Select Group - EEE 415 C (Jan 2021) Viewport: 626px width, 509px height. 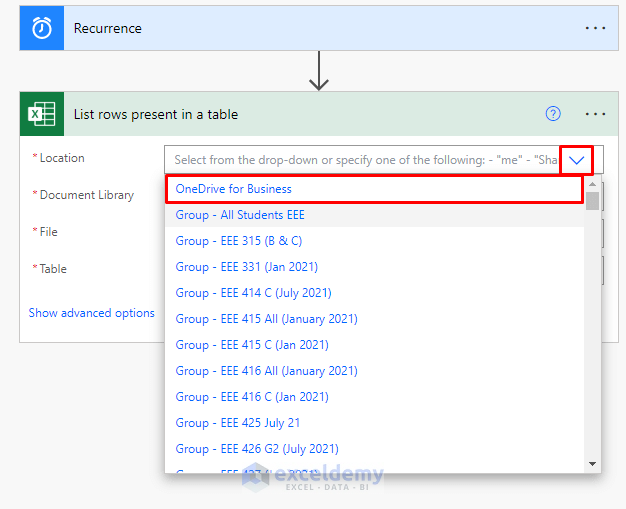pyautogui.click(x=374, y=345)
